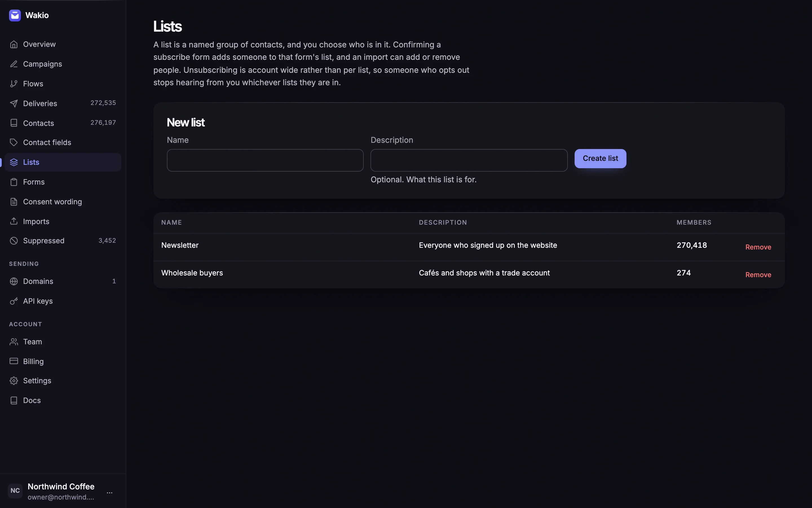Screen dimensions: 812x508
Task: Open the Overview page
Action: point(63,44)
